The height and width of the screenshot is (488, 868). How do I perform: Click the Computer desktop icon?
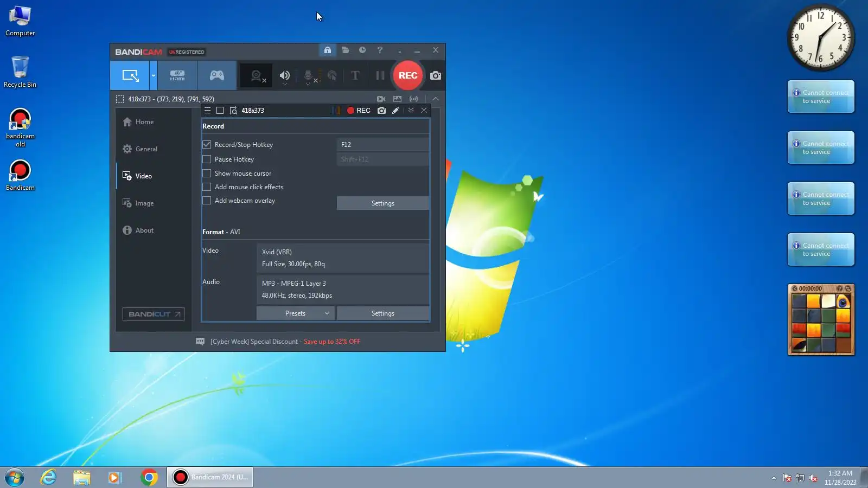pos(20,21)
